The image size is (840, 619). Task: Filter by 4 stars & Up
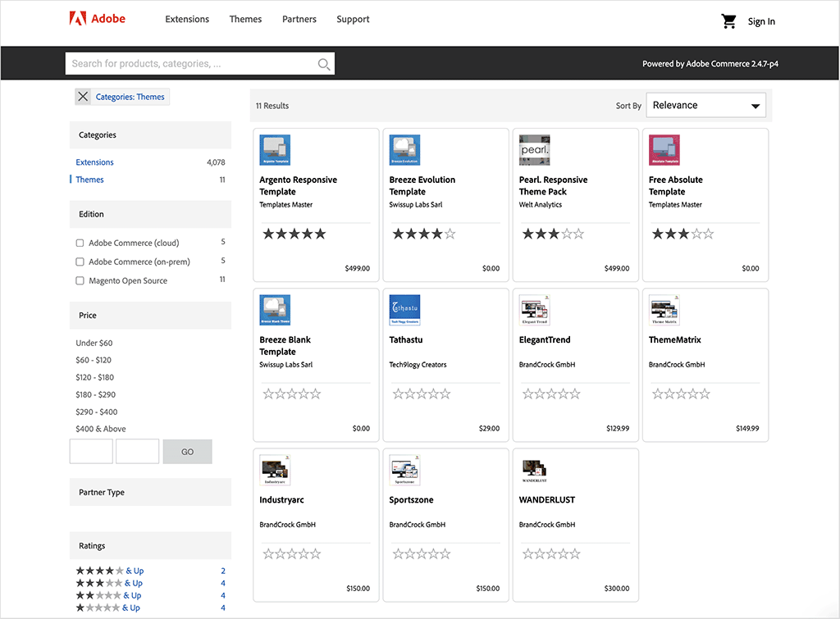coord(110,571)
